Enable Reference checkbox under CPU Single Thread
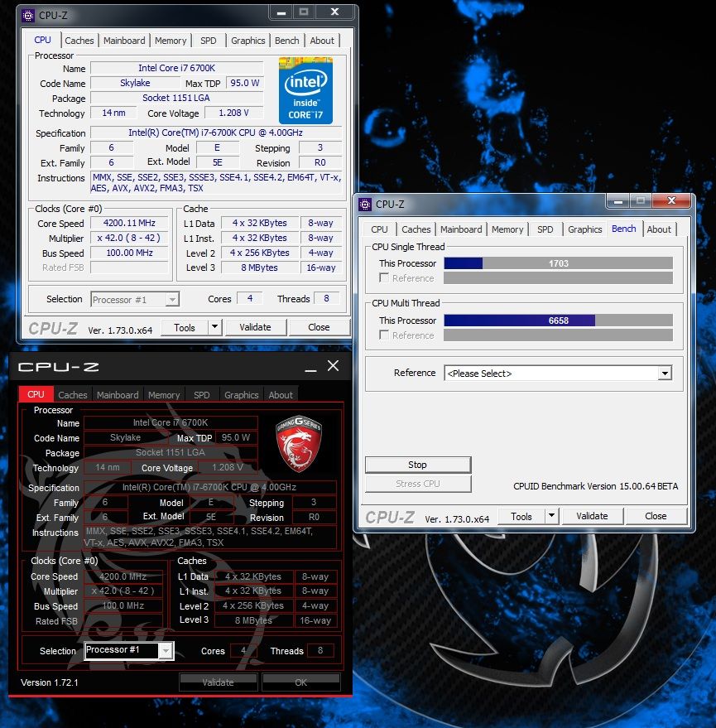716x728 pixels. click(384, 277)
